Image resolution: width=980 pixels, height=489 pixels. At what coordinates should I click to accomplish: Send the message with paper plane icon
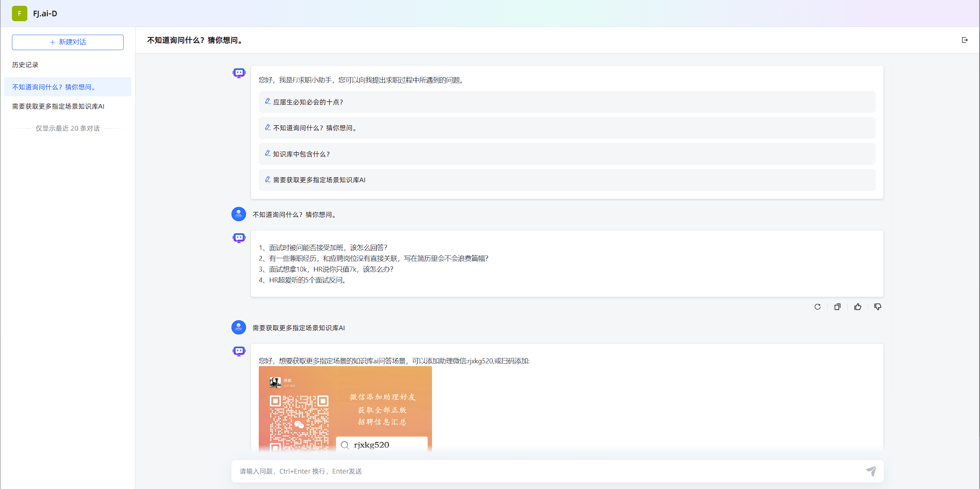[x=871, y=471]
